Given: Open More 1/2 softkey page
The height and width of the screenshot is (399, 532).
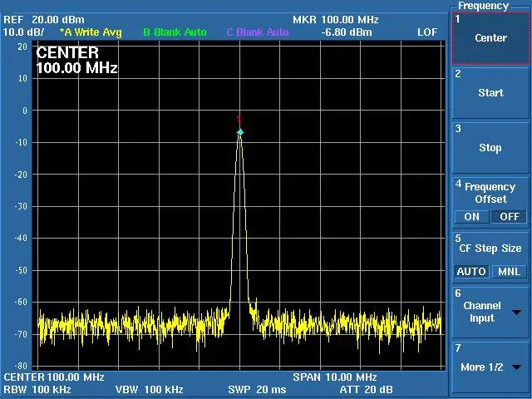Looking at the screenshot, I should 490,367.
